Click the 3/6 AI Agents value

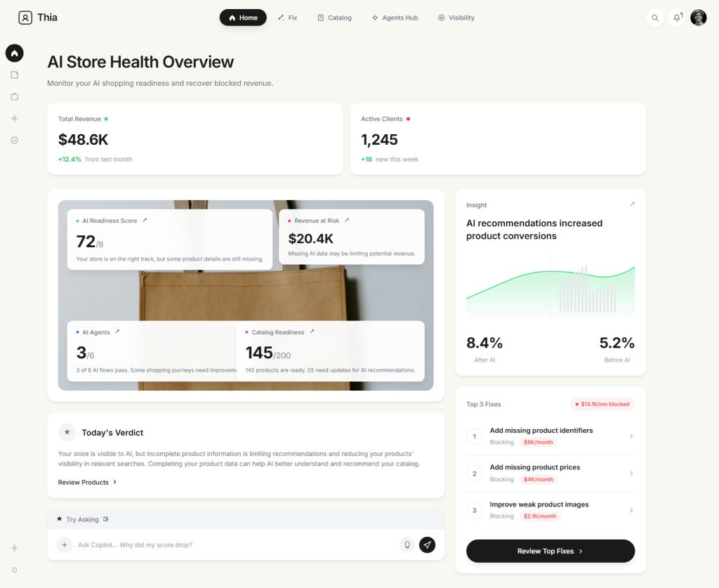tap(85, 353)
